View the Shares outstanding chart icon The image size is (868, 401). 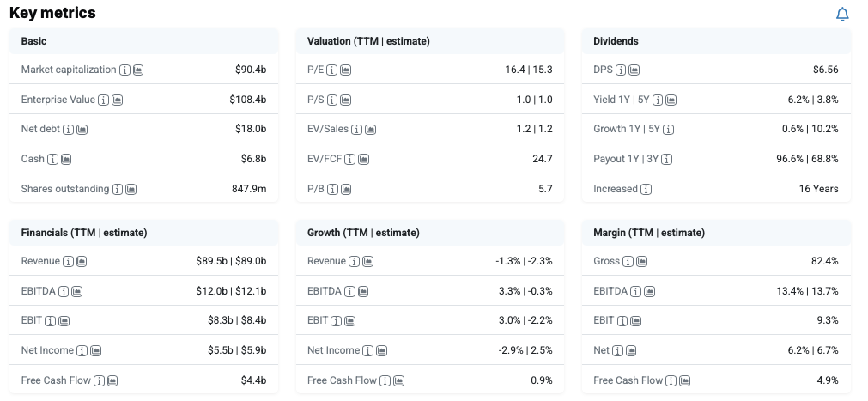(131, 189)
